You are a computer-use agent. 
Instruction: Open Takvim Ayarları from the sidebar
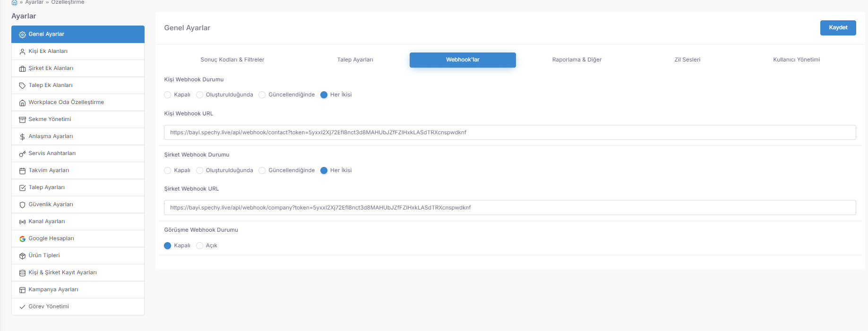click(x=78, y=170)
